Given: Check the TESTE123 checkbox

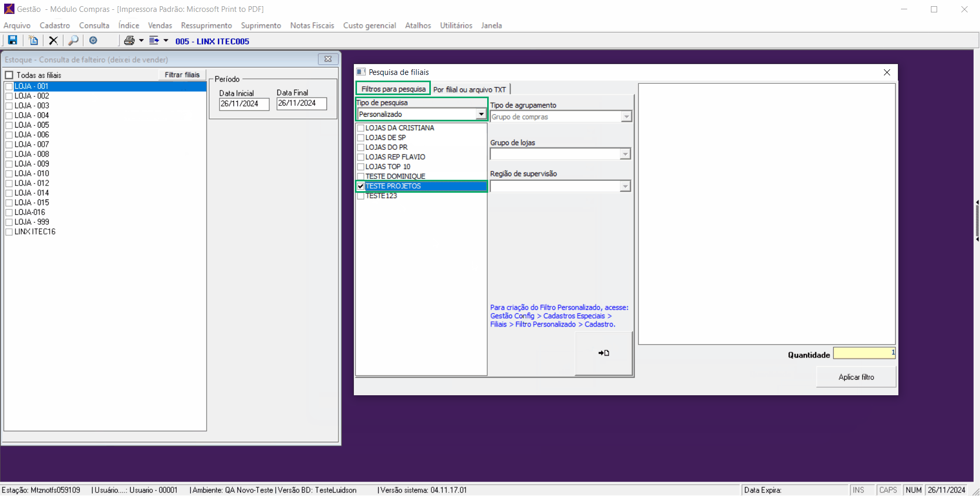Looking at the screenshot, I should coord(361,196).
